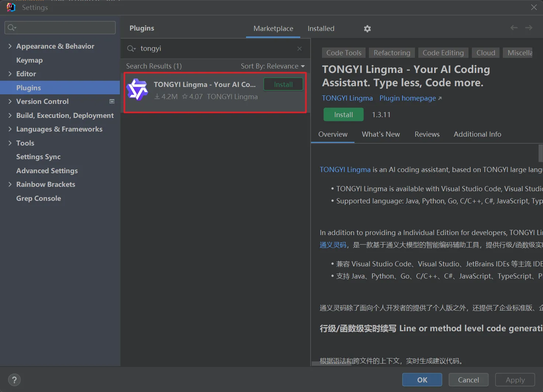
Task: Click the 4.2M downloads count
Action: click(166, 97)
